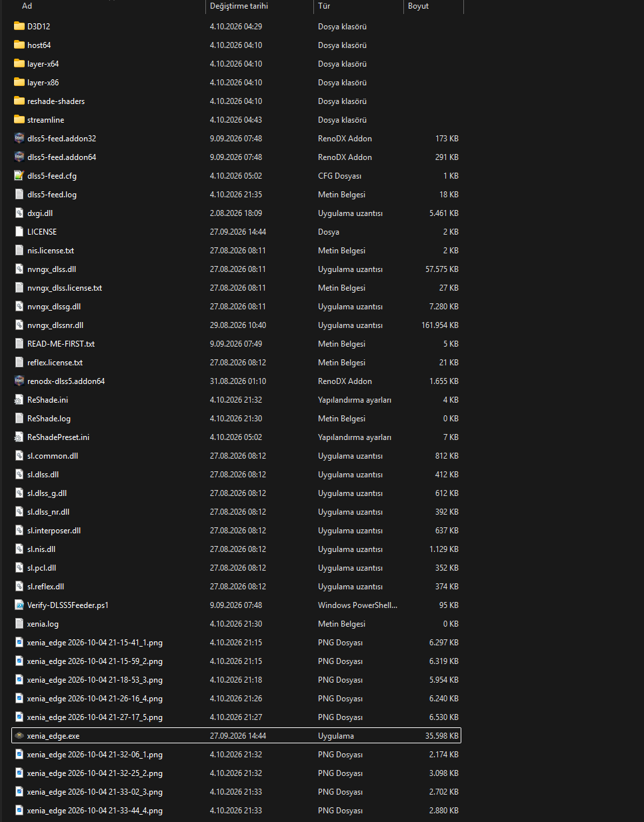Click the D3D12 folder icon

click(x=19, y=27)
